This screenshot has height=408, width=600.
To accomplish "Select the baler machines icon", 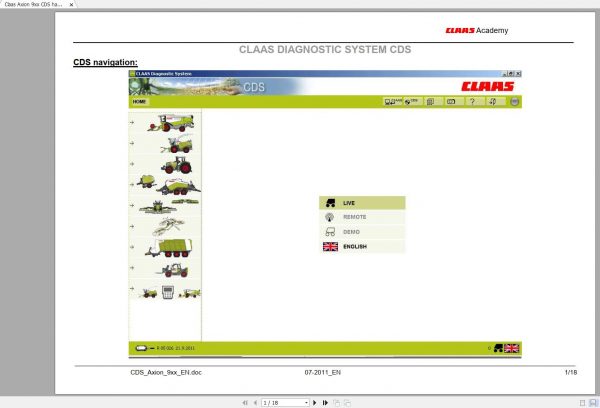I will tap(168, 185).
